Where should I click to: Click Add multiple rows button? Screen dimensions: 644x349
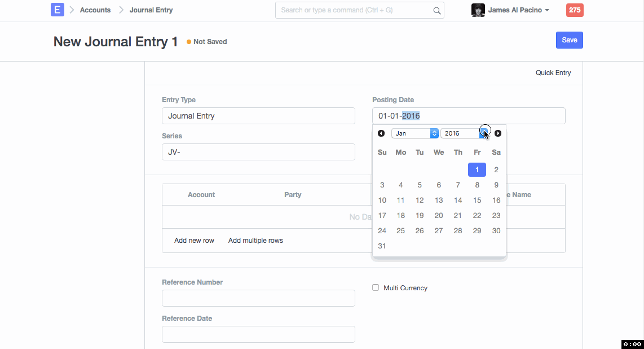pyautogui.click(x=255, y=241)
